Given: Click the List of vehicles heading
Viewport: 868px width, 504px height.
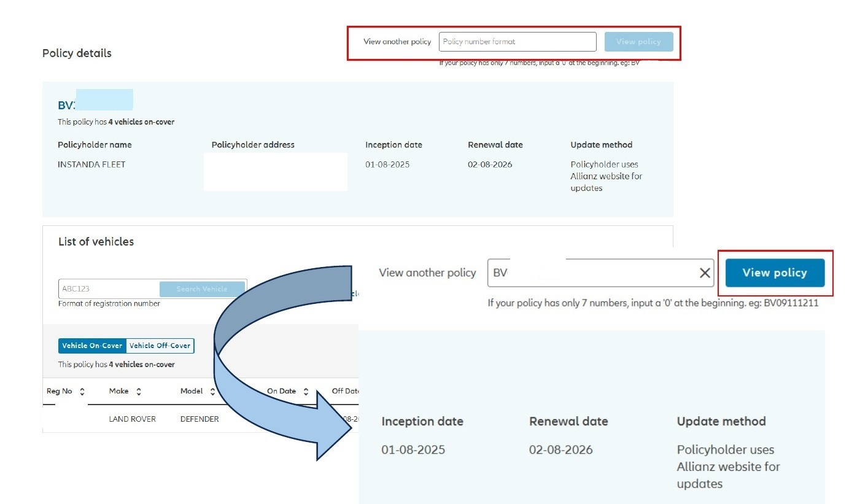Looking at the screenshot, I should (x=96, y=242).
